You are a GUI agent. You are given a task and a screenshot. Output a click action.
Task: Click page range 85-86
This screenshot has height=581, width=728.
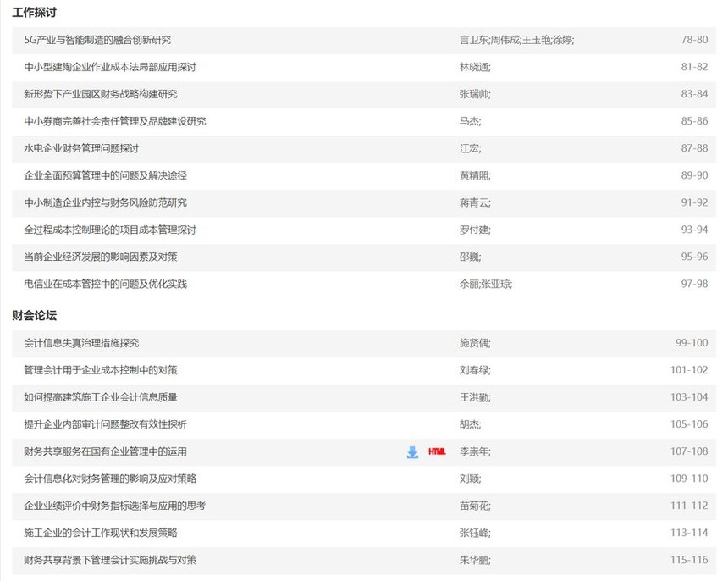(695, 121)
